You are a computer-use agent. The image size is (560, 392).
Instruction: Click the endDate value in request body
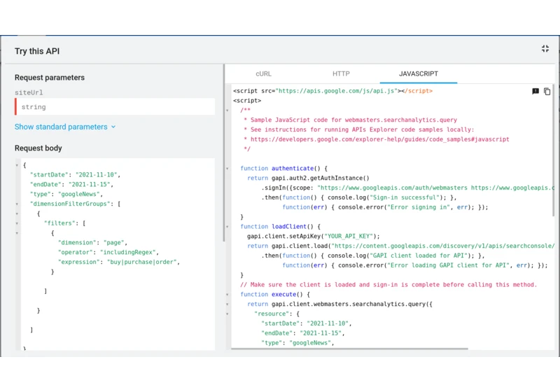[x=90, y=185]
